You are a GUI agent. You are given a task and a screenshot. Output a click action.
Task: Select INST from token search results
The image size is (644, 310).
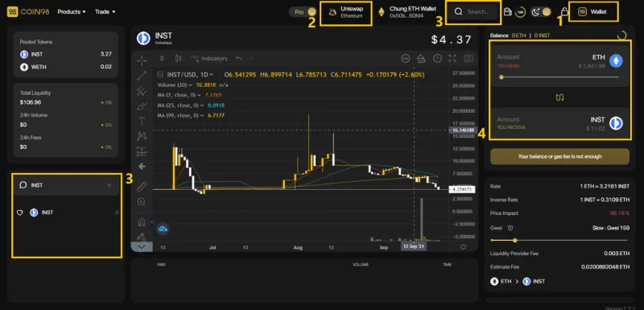66,213
